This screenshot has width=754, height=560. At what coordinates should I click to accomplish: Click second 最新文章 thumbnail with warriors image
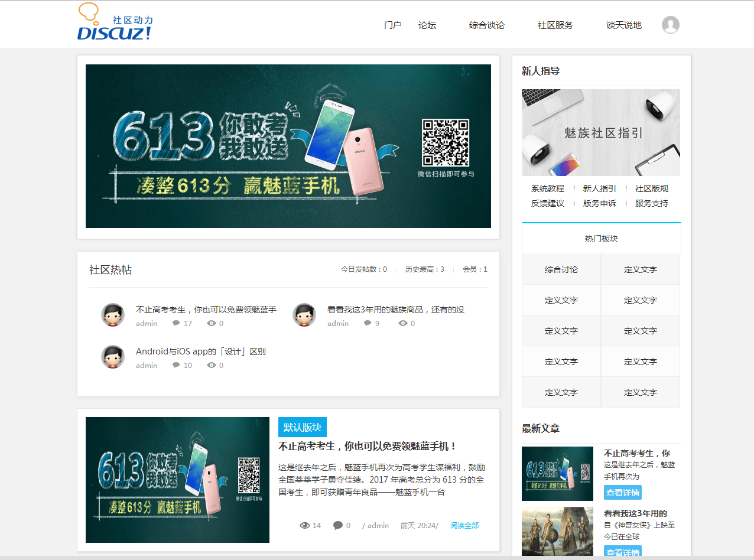(557, 531)
